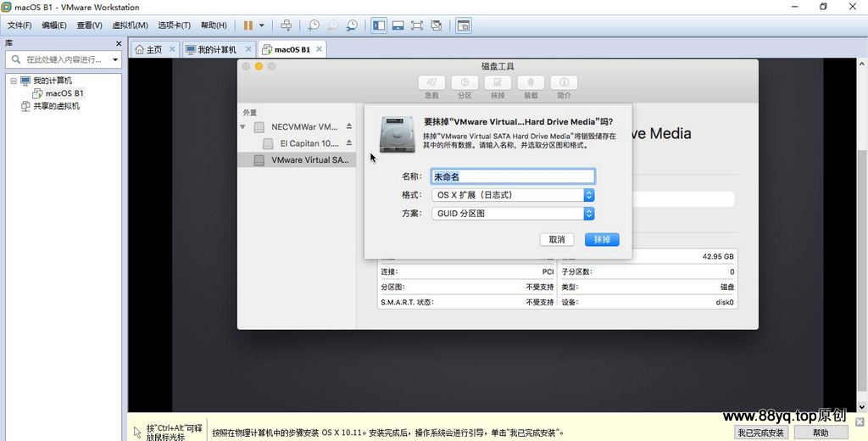Viewport: 868px width, 441px height.
Task: Pause the virtual machine
Action: click(x=248, y=25)
